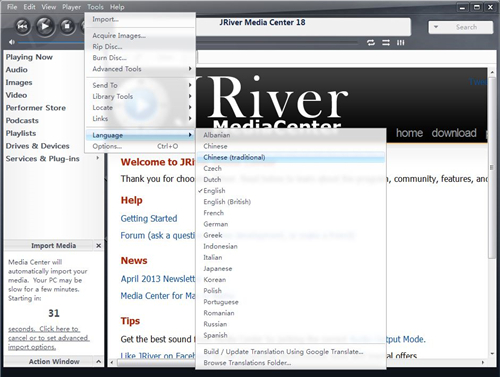Viewport: 500px width, 377px height.
Task: Switch language to Italian
Action: (x=291, y=257)
